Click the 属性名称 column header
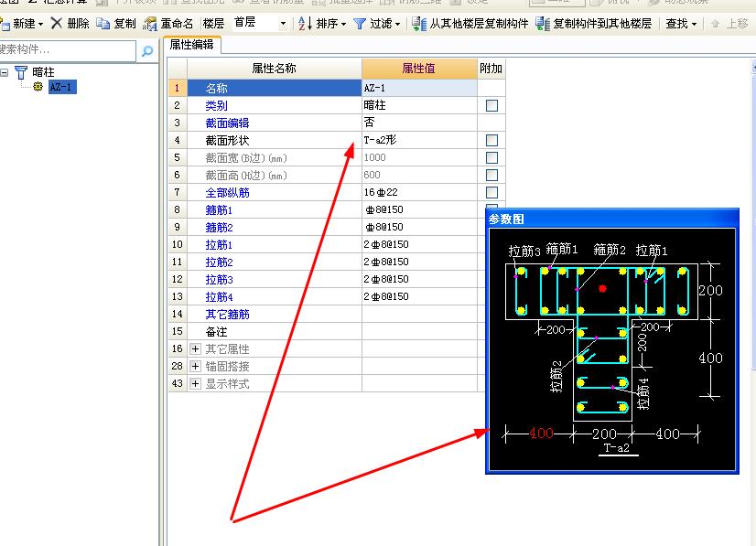 (x=275, y=69)
